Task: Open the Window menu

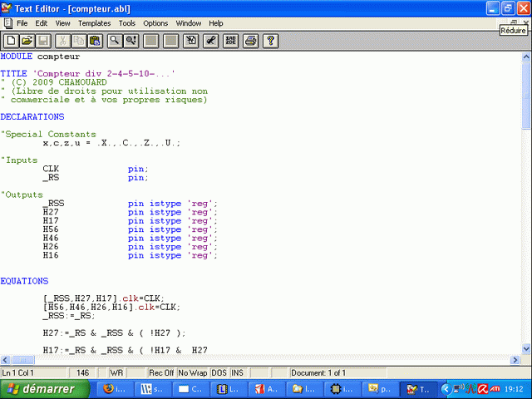Action: coord(188,23)
